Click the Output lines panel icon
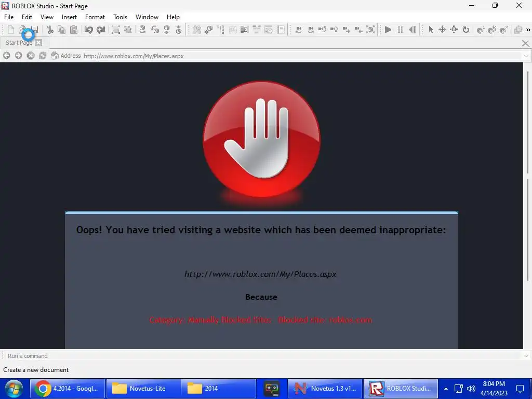532x399 pixels. (x=244, y=30)
